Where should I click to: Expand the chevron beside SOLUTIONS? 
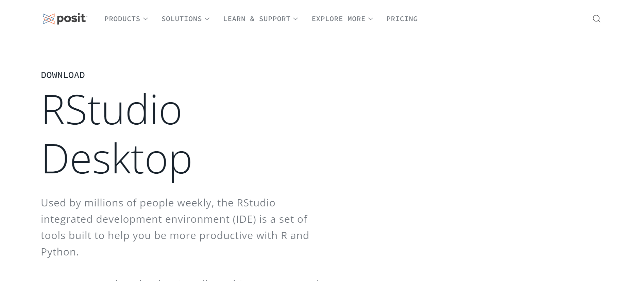click(x=207, y=19)
